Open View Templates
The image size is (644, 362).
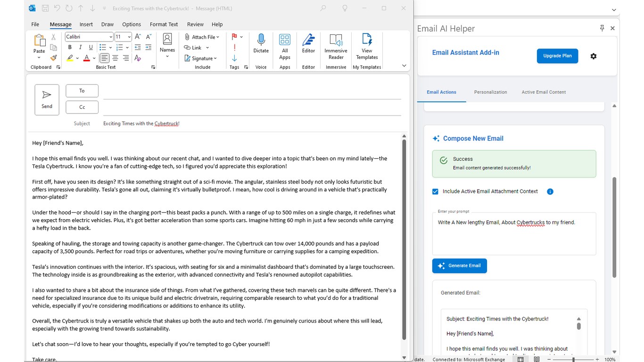point(367,46)
